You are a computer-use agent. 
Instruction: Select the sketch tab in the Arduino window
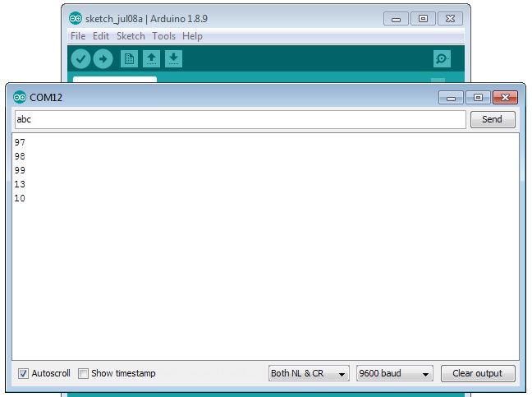click(x=115, y=80)
